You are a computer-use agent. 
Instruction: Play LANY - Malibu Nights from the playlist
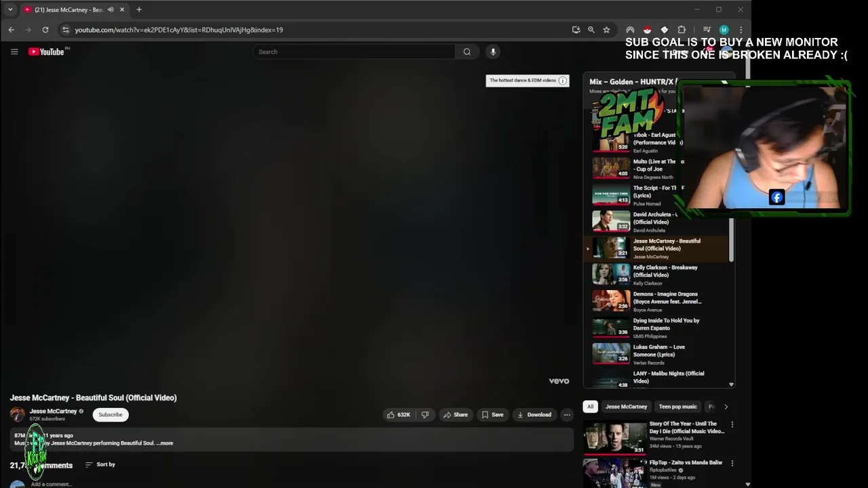click(656, 379)
